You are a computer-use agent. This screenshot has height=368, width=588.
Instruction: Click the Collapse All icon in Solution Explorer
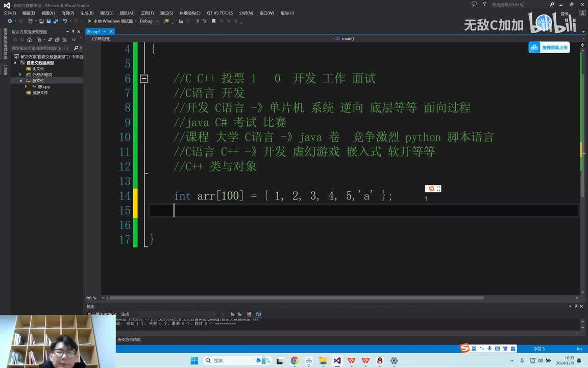[x=57, y=40]
